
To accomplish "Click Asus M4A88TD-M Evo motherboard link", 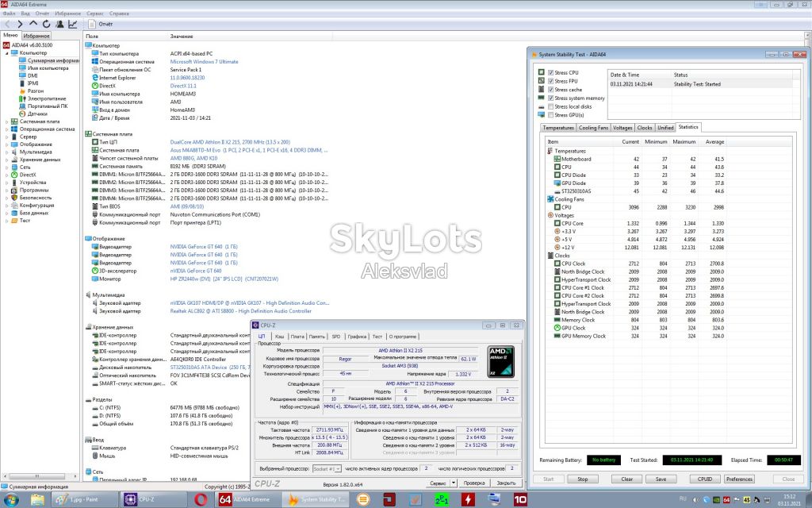I will click(x=249, y=150).
